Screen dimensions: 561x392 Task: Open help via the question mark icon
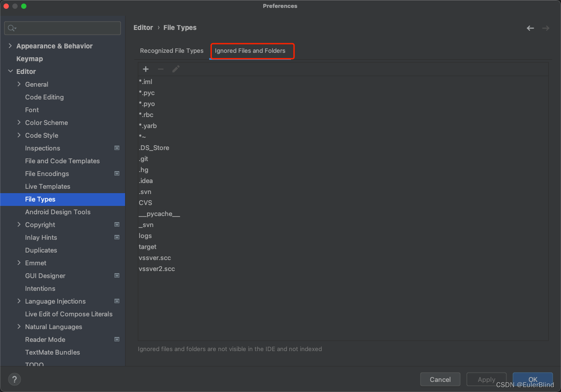point(14,379)
